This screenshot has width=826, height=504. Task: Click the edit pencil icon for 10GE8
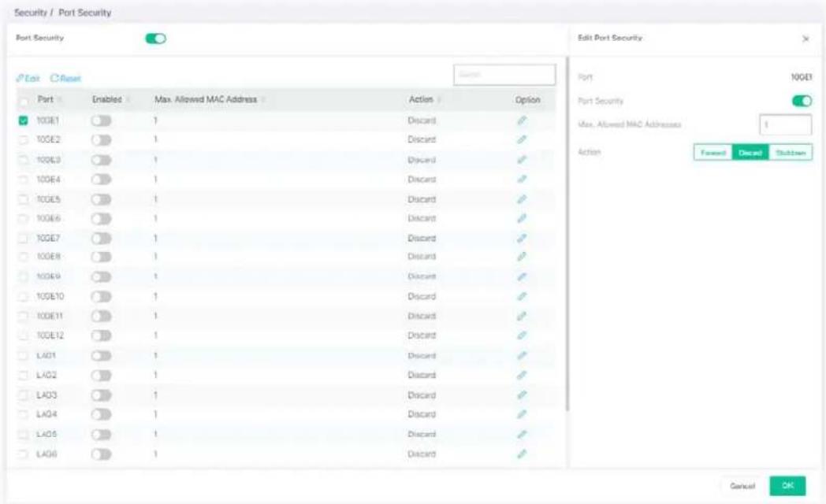click(x=522, y=257)
